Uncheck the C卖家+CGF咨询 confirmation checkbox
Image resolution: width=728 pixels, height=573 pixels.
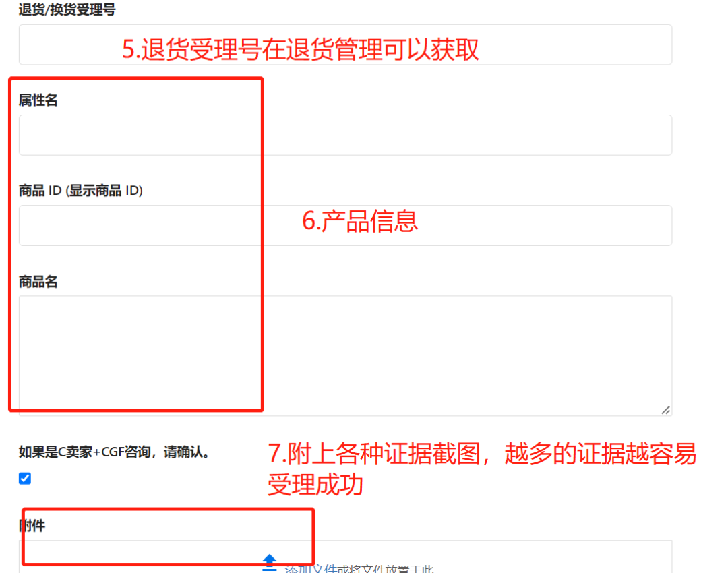point(25,478)
